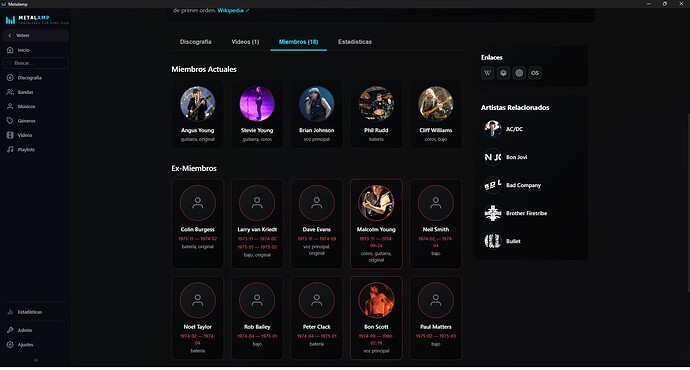Open Videos from the left sidebar

[35, 135]
